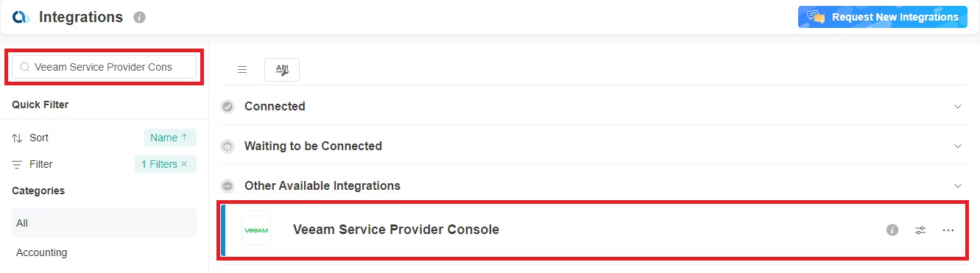This screenshot has width=980, height=273.
Task: Clear the 1 Filters tag
Action: point(184,164)
